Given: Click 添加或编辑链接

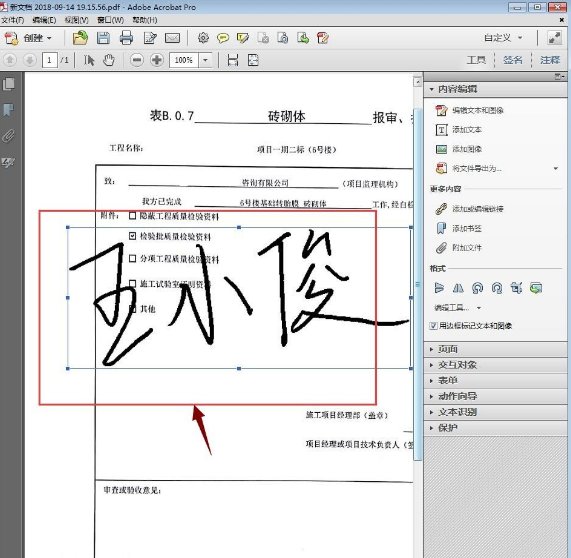Looking at the screenshot, I should tap(469, 209).
